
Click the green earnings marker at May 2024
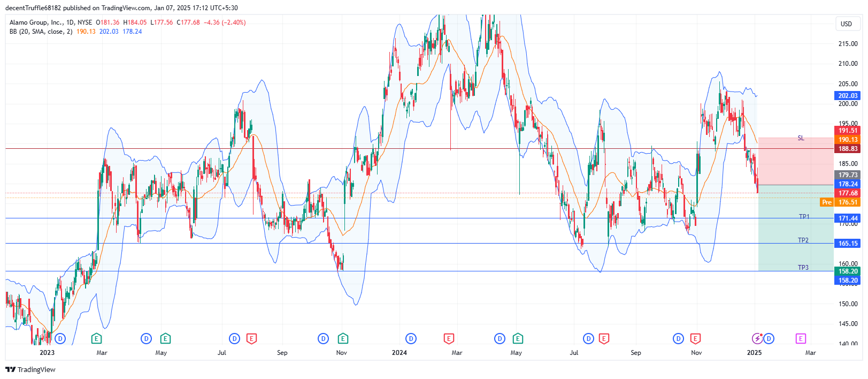point(517,338)
